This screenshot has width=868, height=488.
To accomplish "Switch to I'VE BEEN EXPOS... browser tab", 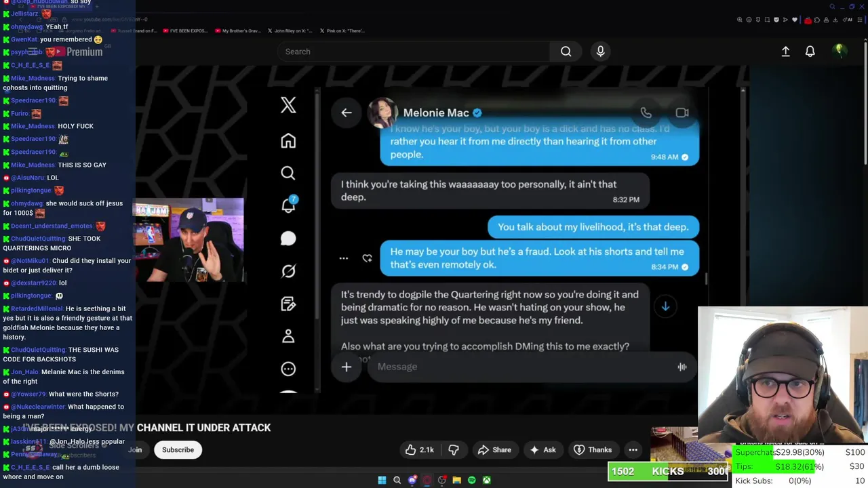I will coord(184,30).
